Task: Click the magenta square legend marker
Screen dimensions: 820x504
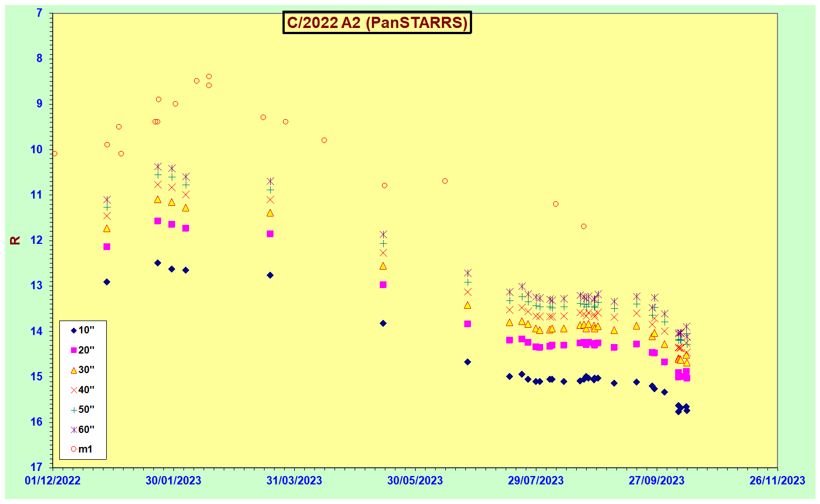Action: tap(73, 350)
